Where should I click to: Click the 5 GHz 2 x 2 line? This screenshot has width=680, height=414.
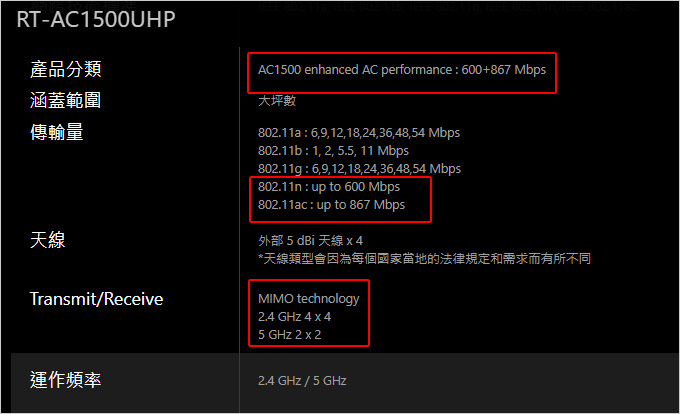[289, 335]
